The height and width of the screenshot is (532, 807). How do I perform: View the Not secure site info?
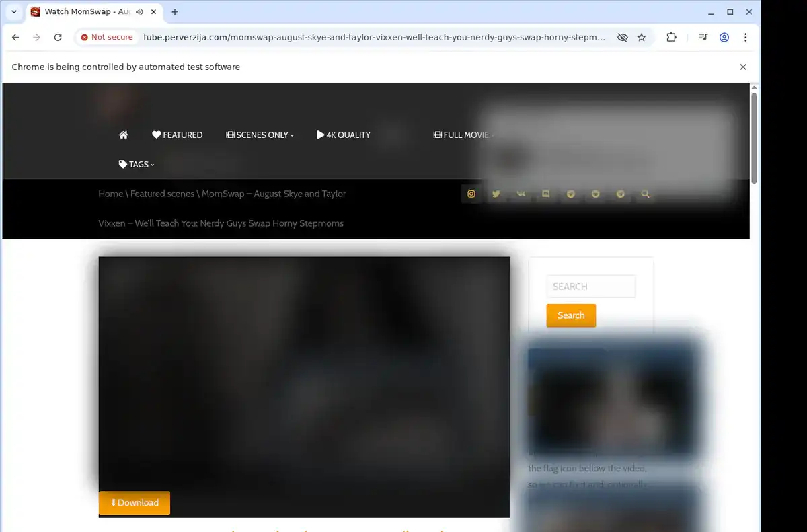pyautogui.click(x=107, y=38)
